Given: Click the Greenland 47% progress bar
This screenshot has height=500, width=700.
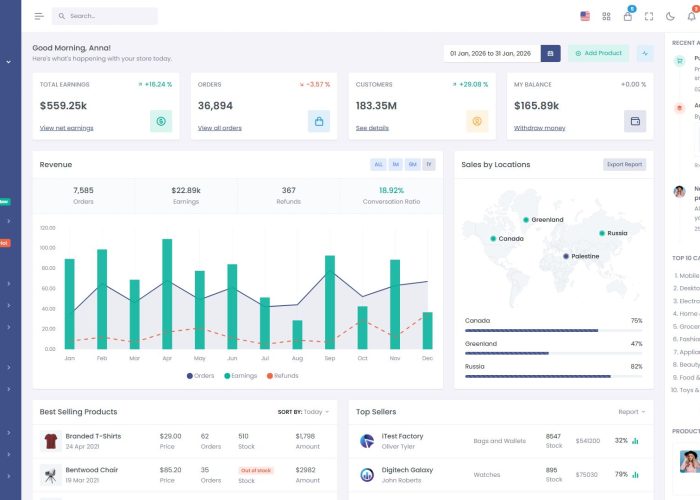Looking at the screenshot, I should (x=554, y=354).
